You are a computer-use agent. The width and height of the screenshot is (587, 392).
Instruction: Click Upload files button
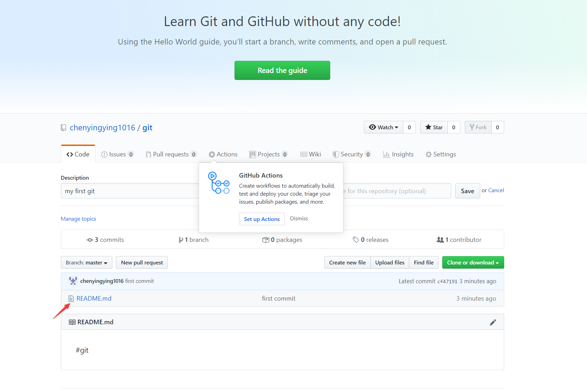click(x=390, y=263)
